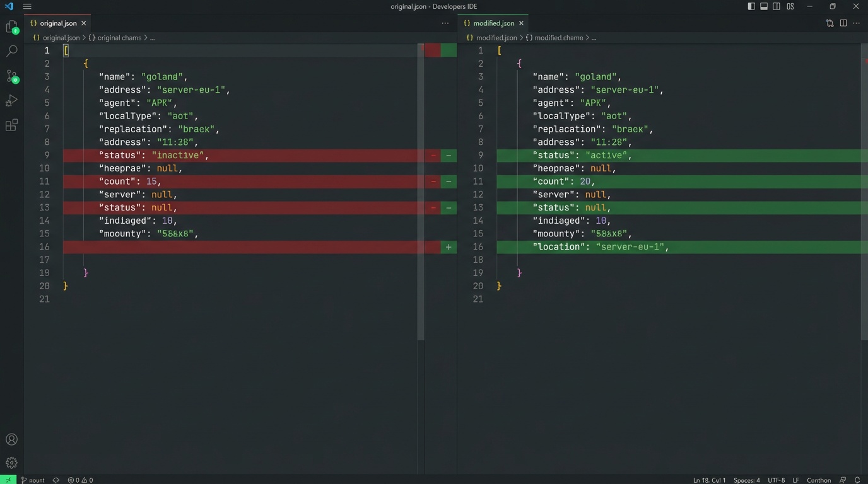Select the Source Control icon with badge
The image size is (868, 484).
[x=12, y=76]
